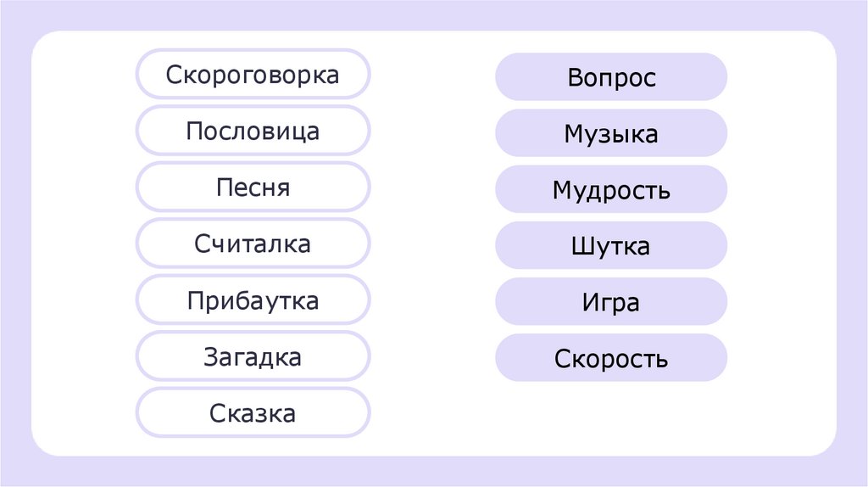Click the Загадка word card

(253, 357)
